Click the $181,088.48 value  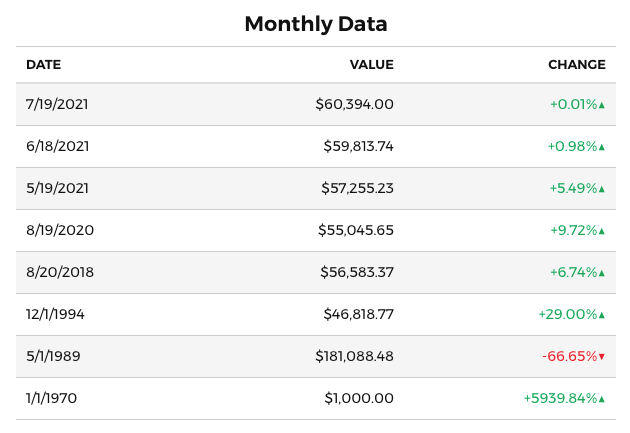(354, 356)
